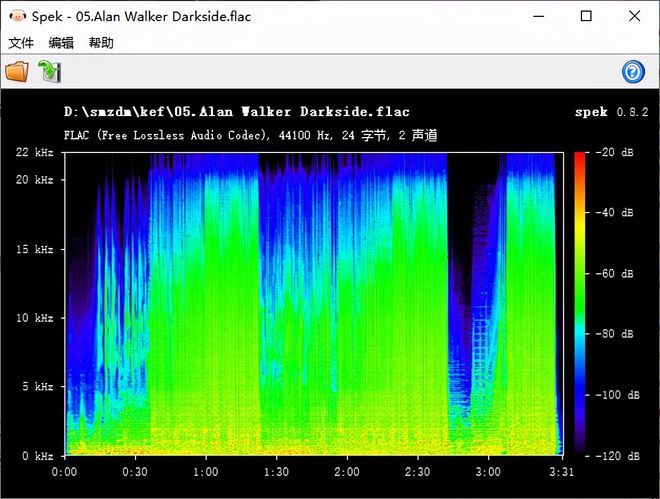660x499 pixels.
Task: Click the FLAC codec info line
Action: coord(250,135)
